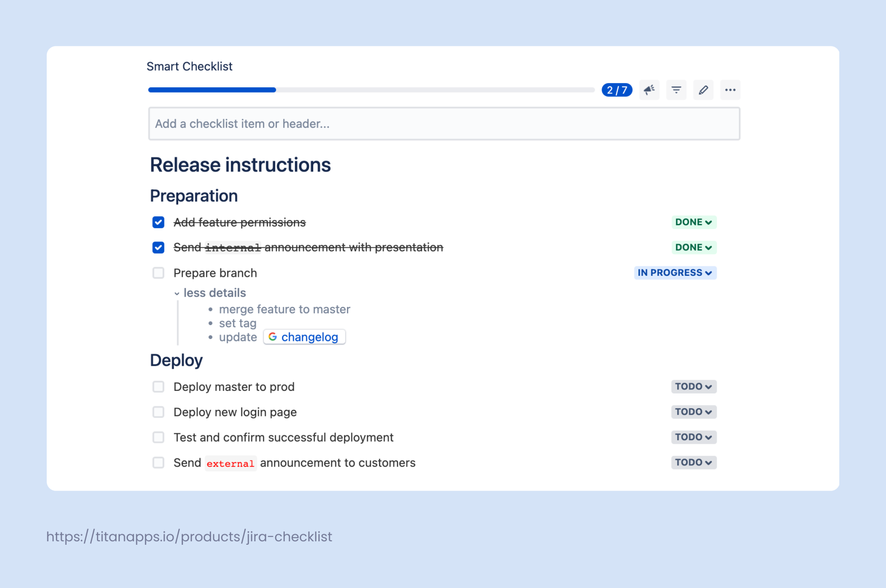Screen dimensions: 886x588
Task: Select the edit pencil icon
Action: tap(703, 89)
